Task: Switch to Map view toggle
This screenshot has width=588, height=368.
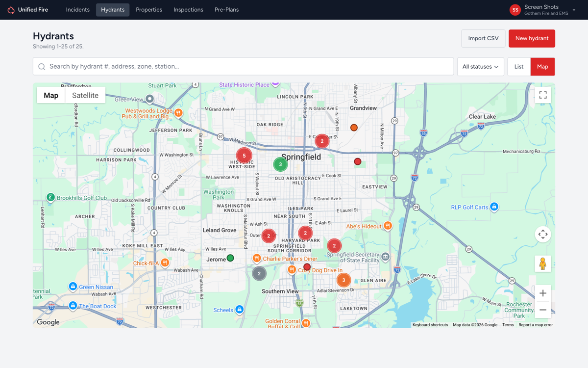Action: (x=542, y=67)
